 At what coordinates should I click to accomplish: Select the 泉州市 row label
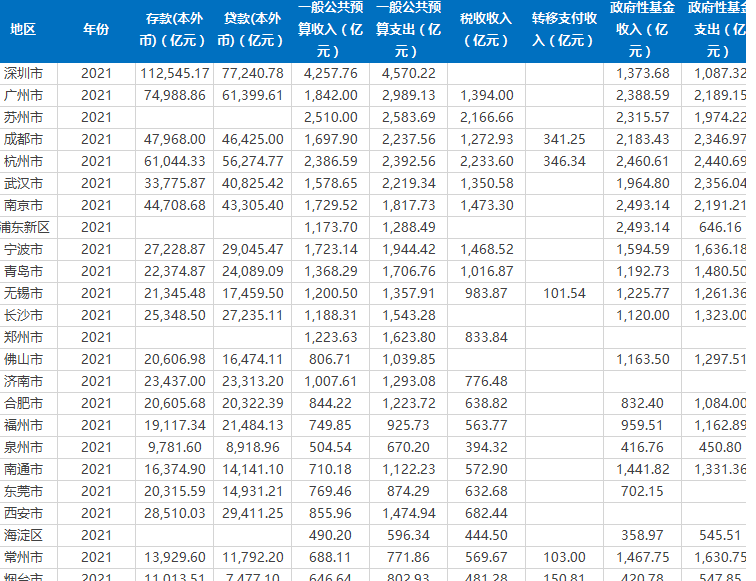click(23, 448)
